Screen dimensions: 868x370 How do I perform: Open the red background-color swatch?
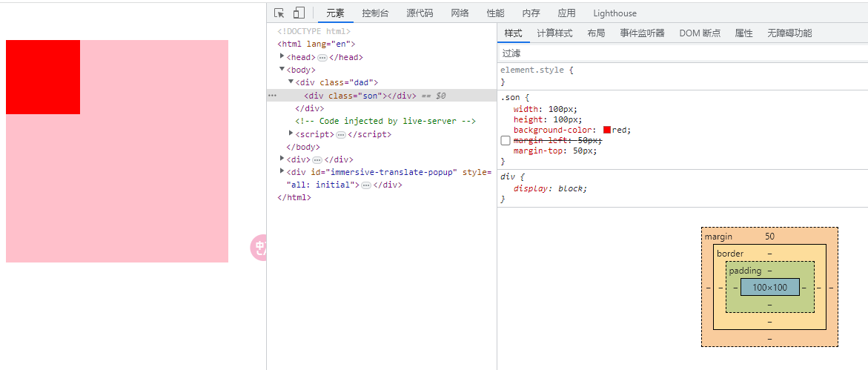coord(606,130)
